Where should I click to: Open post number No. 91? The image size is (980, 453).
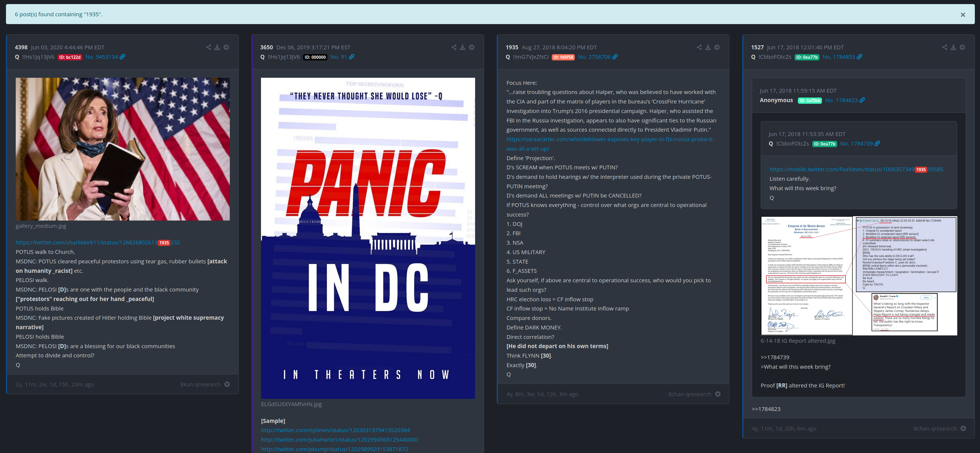click(x=339, y=57)
